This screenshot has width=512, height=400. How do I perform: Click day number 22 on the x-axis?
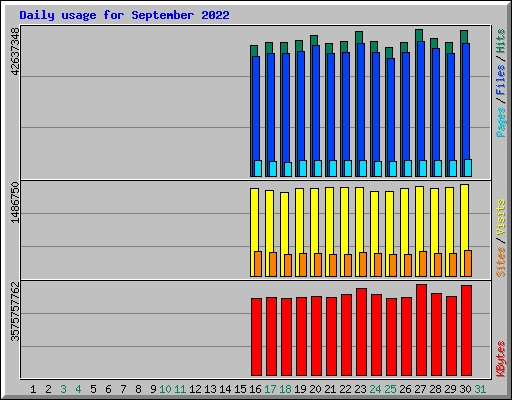(x=345, y=389)
